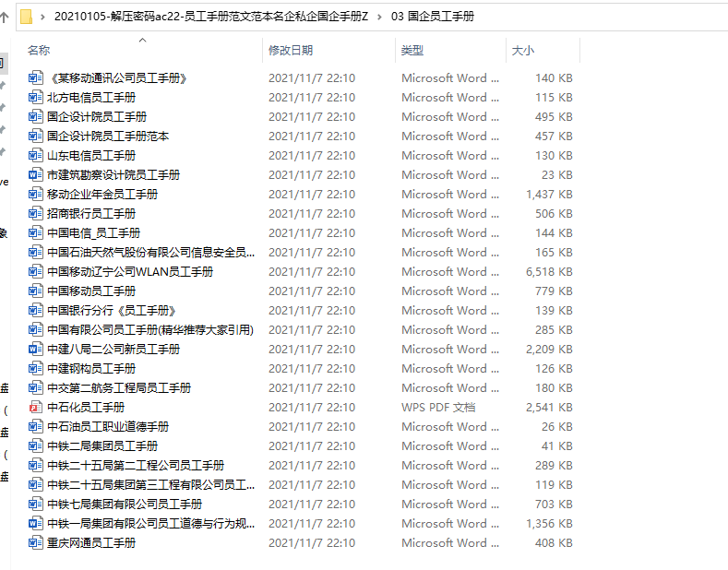728x570 pixels.
Task: Click the folder icon in address bar
Action: (27, 17)
